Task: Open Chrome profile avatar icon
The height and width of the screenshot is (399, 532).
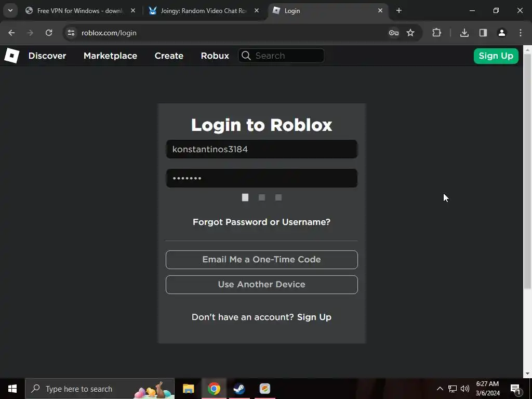Action: click(x=502, y=33)
